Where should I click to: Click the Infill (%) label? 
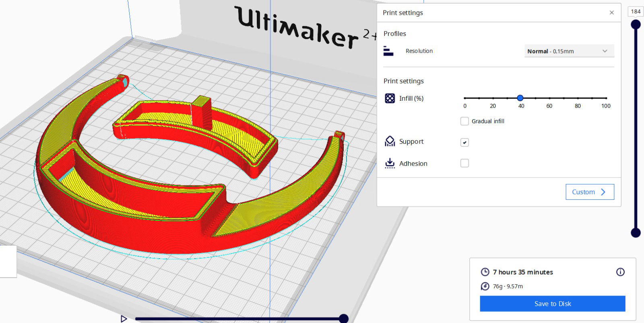tap(411, 98)
